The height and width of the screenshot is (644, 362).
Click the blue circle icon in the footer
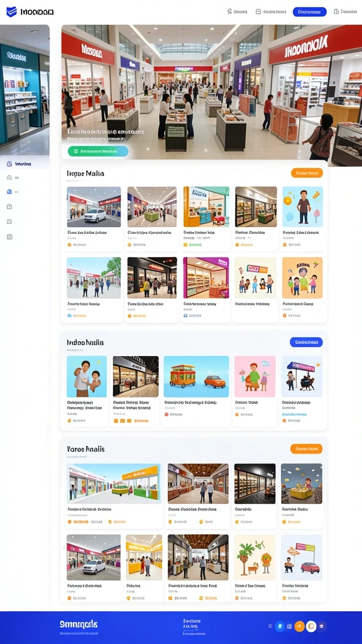pos(280,626)
